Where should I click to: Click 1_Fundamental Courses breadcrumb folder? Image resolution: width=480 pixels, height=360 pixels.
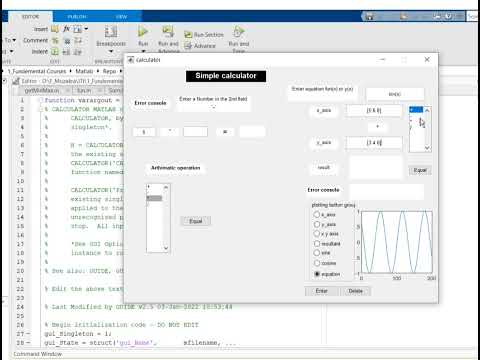[x=37, y=71]
